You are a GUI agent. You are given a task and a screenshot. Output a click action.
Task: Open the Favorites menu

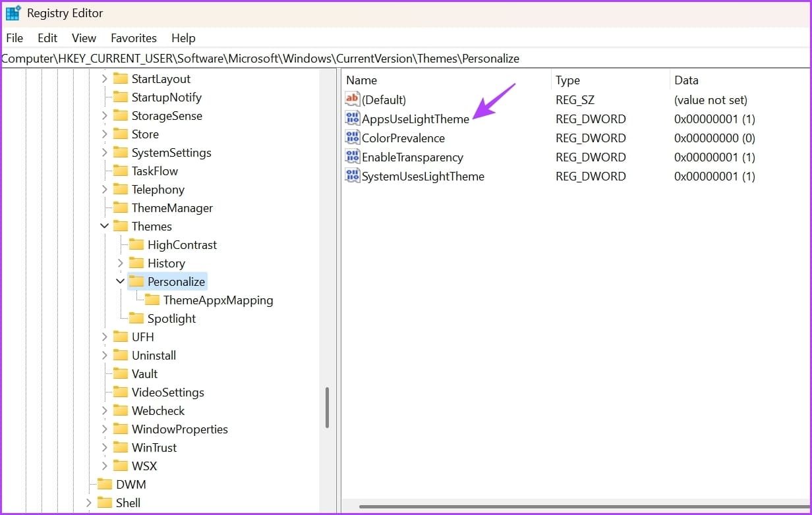134,38
